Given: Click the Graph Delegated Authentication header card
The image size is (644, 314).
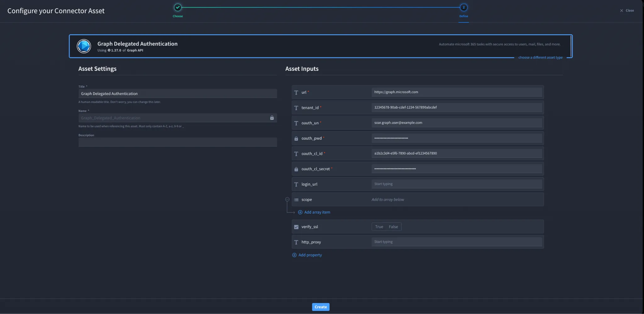Looking at the screenshot, I should pos(320,46).
